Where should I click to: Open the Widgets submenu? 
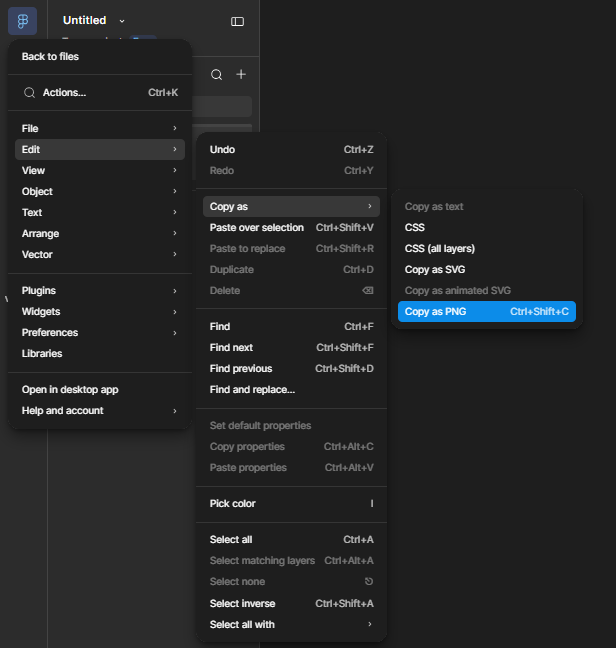100,312
